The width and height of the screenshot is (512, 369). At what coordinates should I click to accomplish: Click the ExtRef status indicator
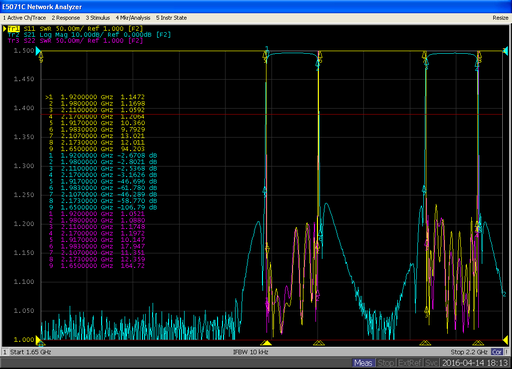click(410, 363)
